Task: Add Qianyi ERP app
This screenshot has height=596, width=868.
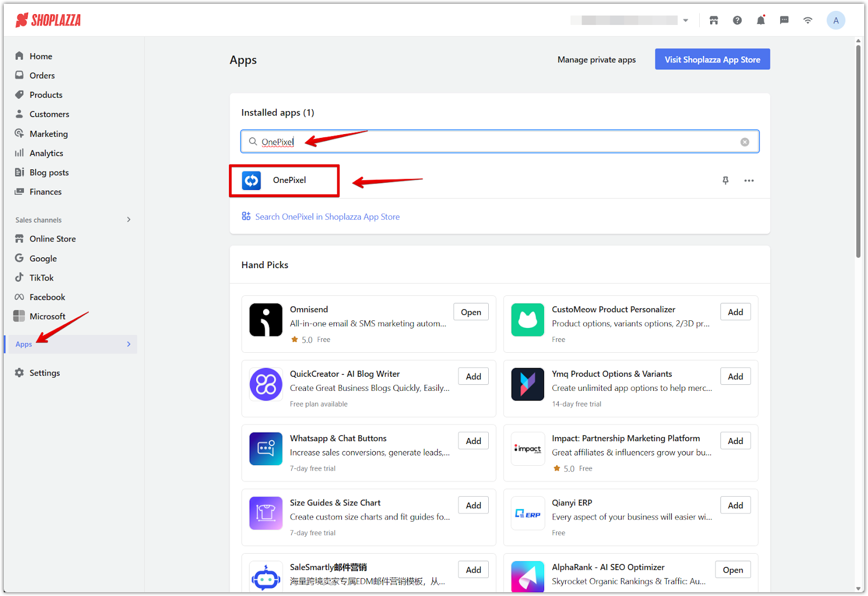Action: (x=736, y=505)
